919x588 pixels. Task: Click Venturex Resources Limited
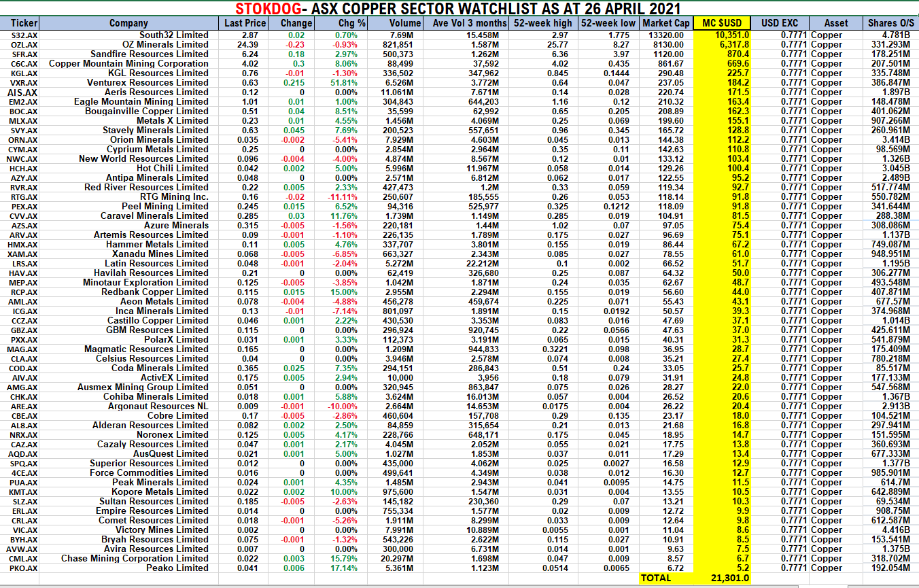(148, 82)
